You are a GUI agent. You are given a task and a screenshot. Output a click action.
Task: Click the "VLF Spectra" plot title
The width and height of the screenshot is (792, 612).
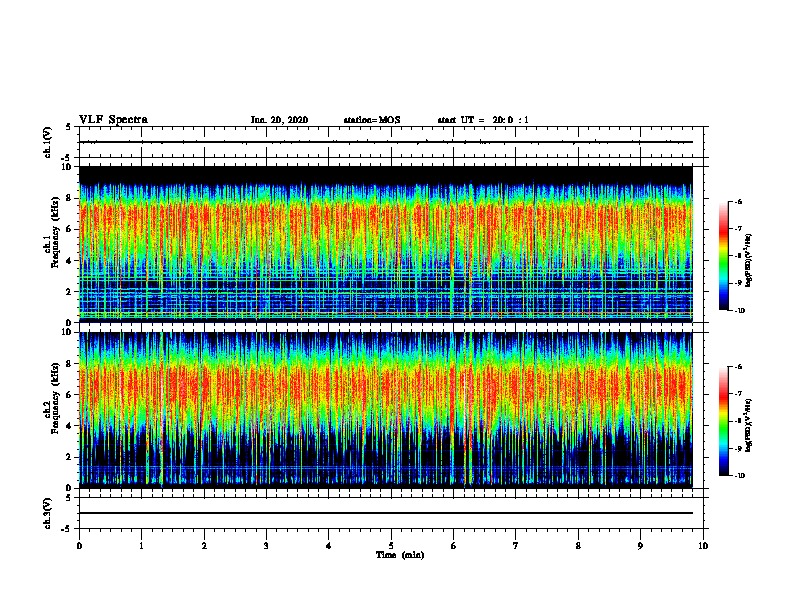pyautogui.click(x=113, y=120)
